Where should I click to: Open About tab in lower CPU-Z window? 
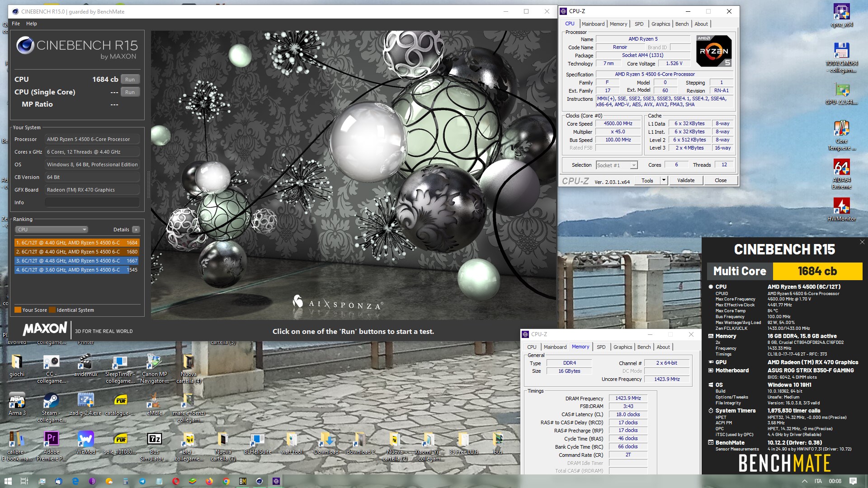[x=663, y=347]
